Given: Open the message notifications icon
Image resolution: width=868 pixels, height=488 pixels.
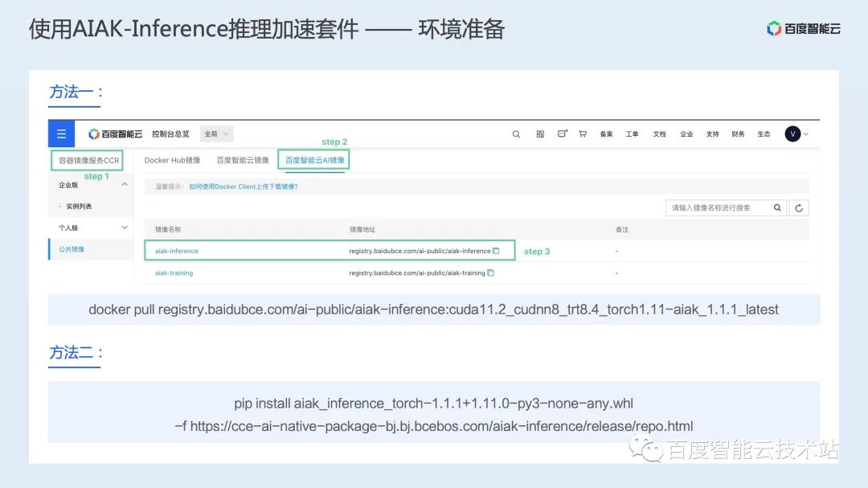Looking at the screenshot, I should pos(562,134).
